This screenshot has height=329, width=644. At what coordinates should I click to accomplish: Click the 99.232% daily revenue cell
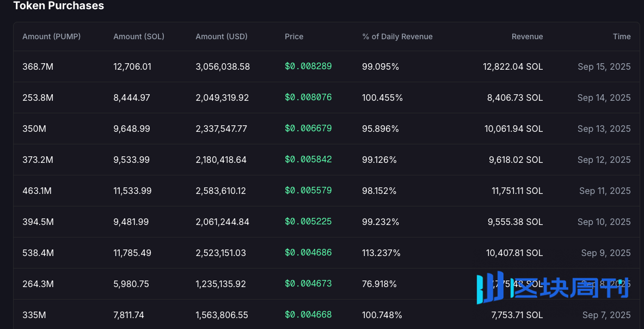[381, 222]
